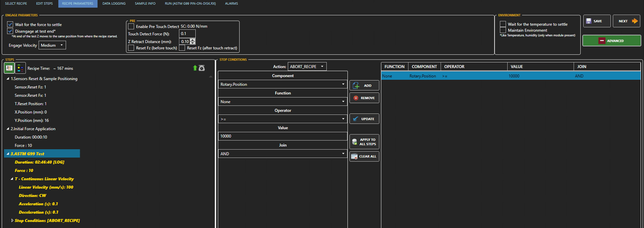Expand Stop Conditions tree node
Image resolution: width=644 pixels, height=228 pixels.
12,220
